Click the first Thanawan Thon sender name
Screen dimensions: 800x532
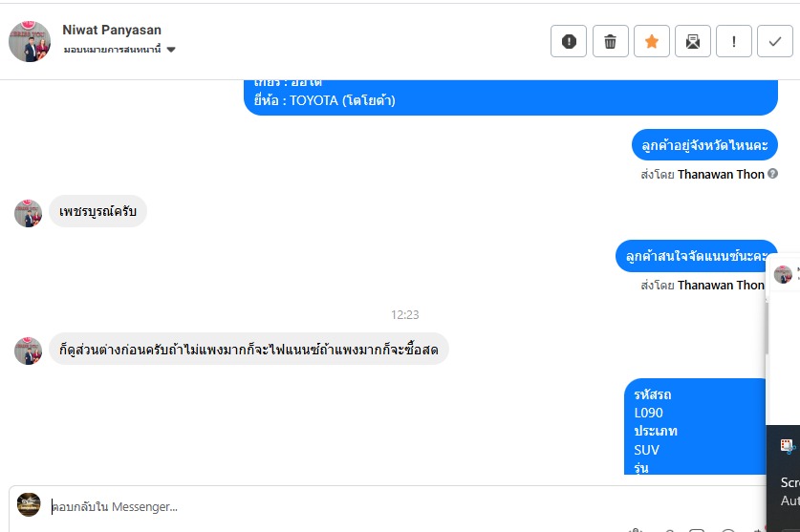(x=721, y=175)
